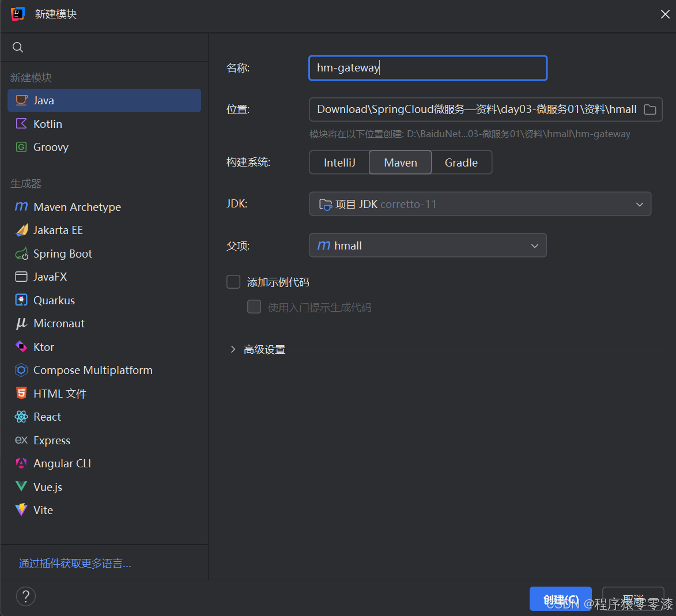Viewport: 676px width, 616px height.
Task: Click the Spring Boot leaf icon
Action: (x=21, y=254)
